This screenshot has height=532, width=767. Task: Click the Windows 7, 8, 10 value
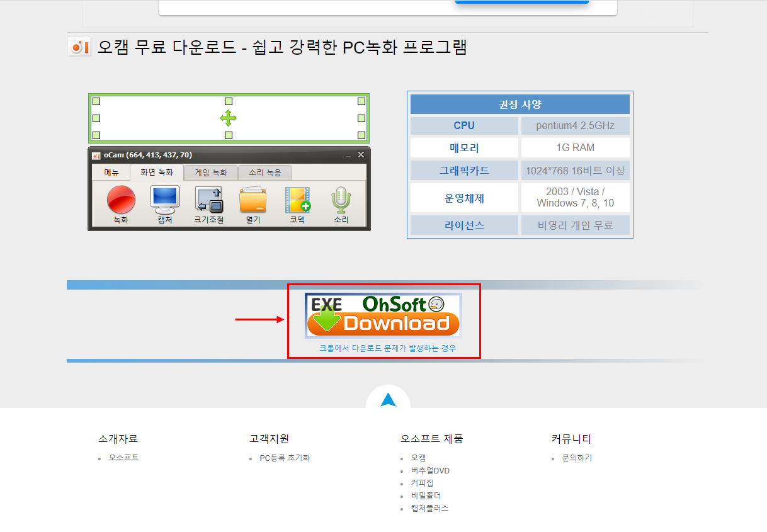point(575,203)
